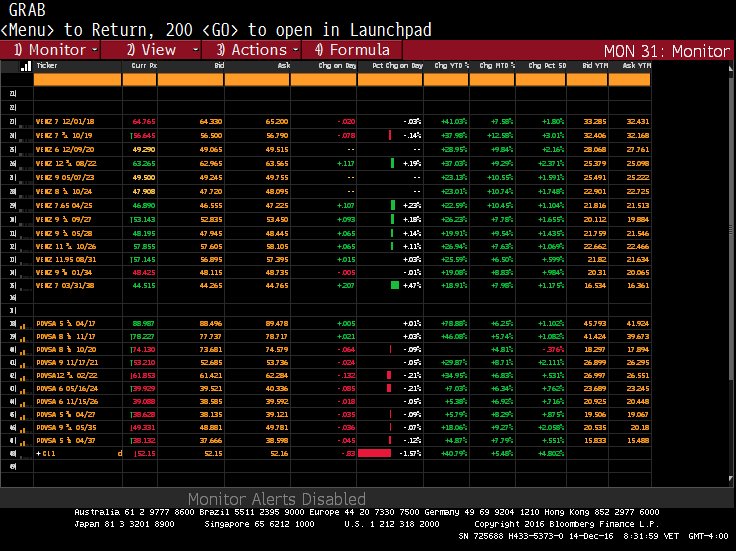Click the chart icon beside the Ticker header
Viewport: 736px width, 551px height.
tap(26, 66)
